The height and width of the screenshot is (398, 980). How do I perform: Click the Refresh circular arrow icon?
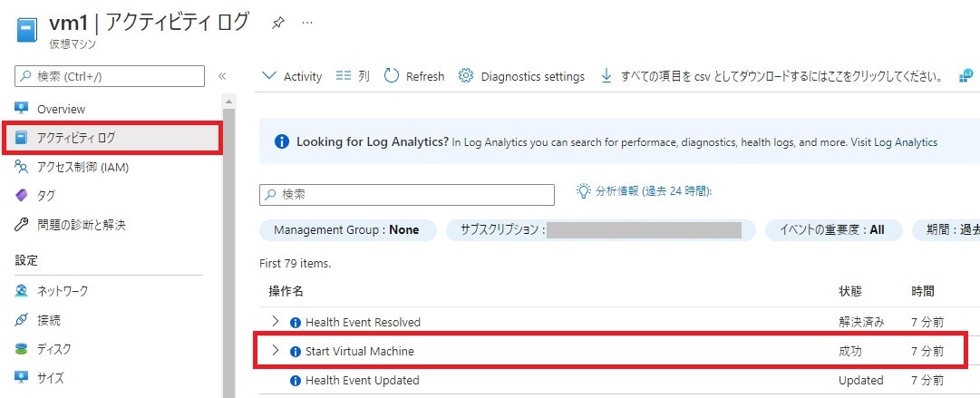click(392, 75)
